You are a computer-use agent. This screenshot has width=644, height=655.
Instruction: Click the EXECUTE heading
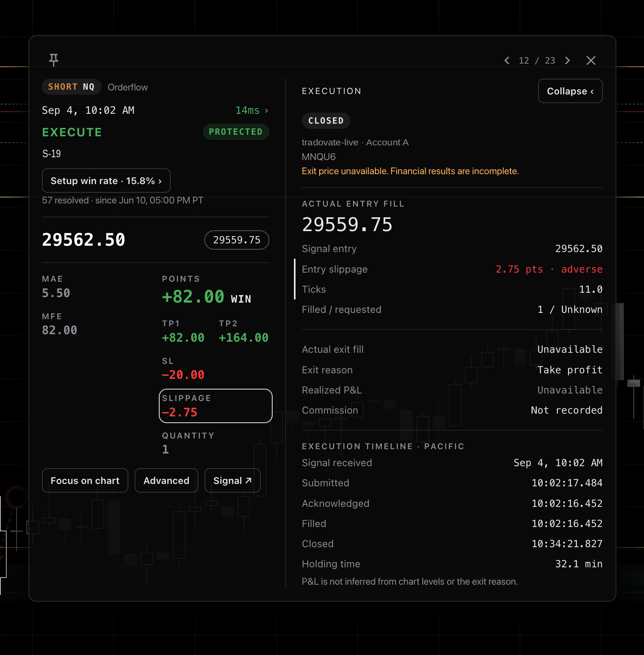pyautogui.click(x=72, y=132)
